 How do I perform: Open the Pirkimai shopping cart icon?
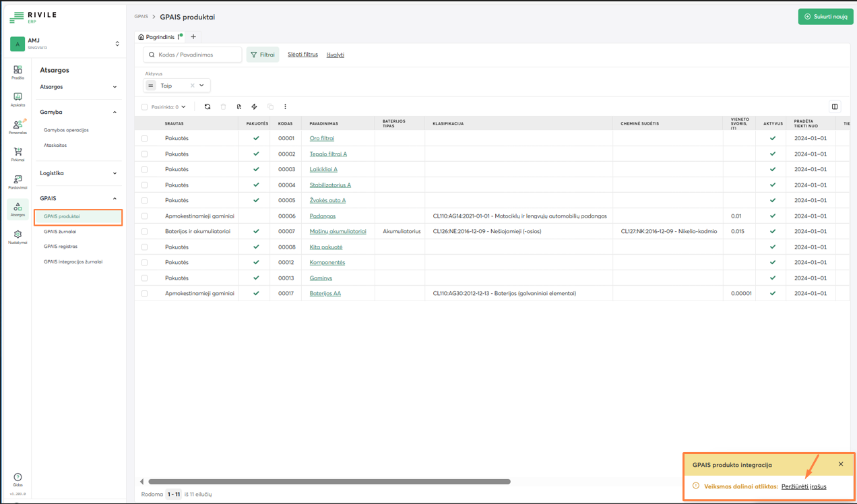pyautogui.click(x=18, y=153)
